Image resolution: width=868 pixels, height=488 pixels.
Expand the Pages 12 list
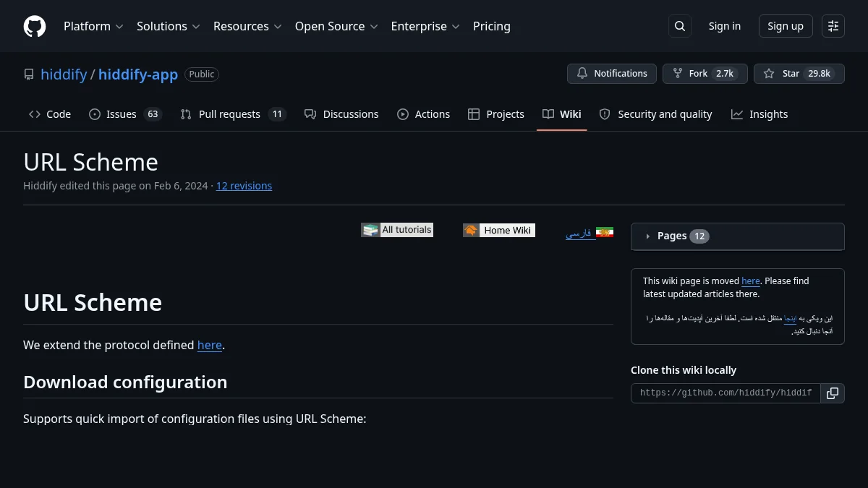[738, 236]
